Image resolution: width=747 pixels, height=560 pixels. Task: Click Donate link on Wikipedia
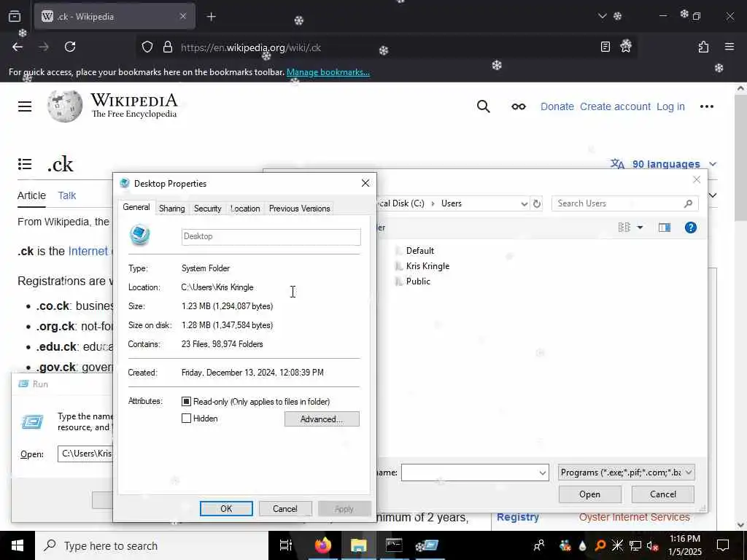point(557,106)
